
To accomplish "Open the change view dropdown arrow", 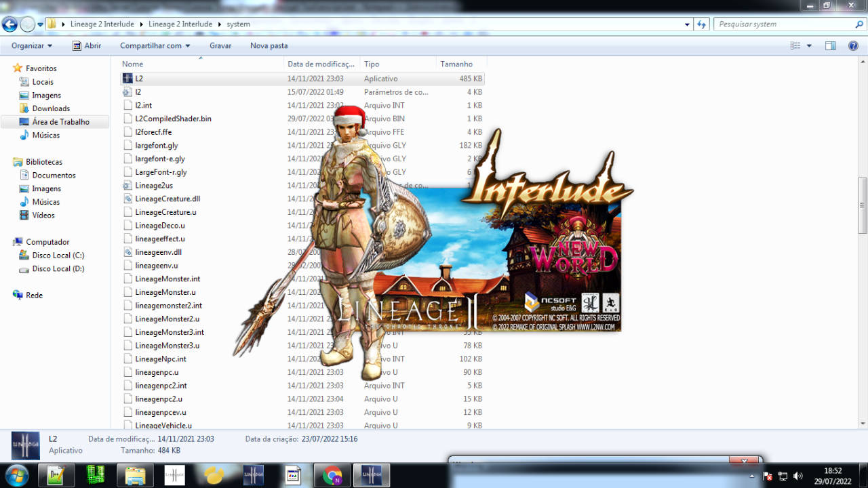I will point(808,45).
